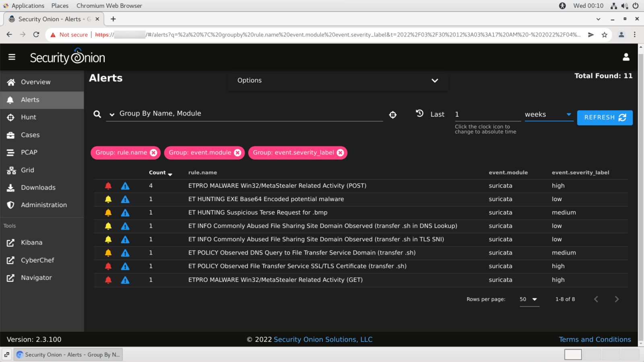Click the REFRESH button
644x362 pixels.
605,117
